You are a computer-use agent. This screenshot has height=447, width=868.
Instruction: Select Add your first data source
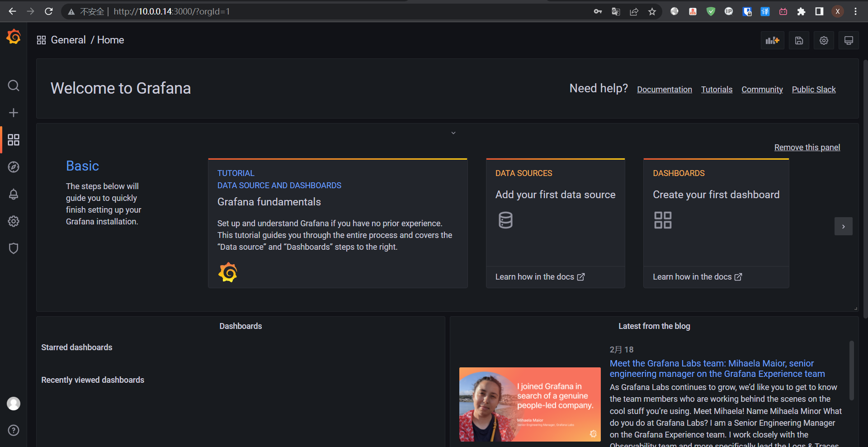click(556, 195)
